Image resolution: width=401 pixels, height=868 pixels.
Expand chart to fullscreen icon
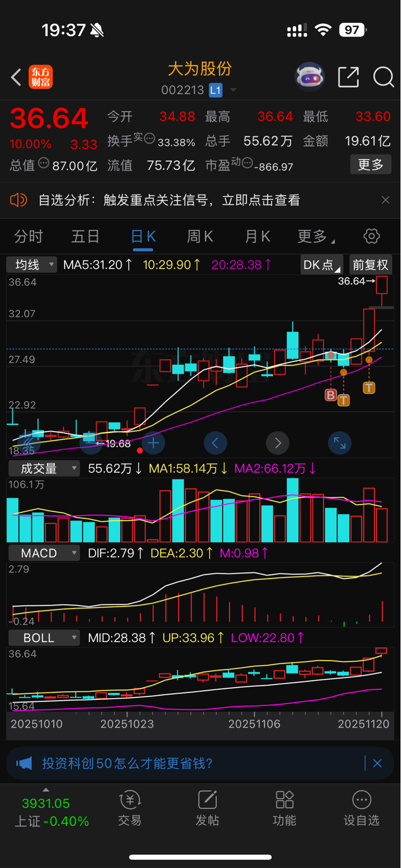[339, 443]
